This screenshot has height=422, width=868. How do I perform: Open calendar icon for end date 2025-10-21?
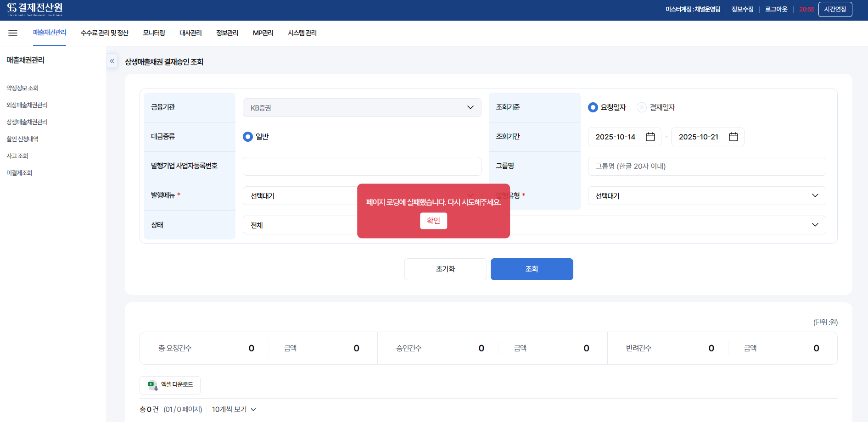[733, 137]
